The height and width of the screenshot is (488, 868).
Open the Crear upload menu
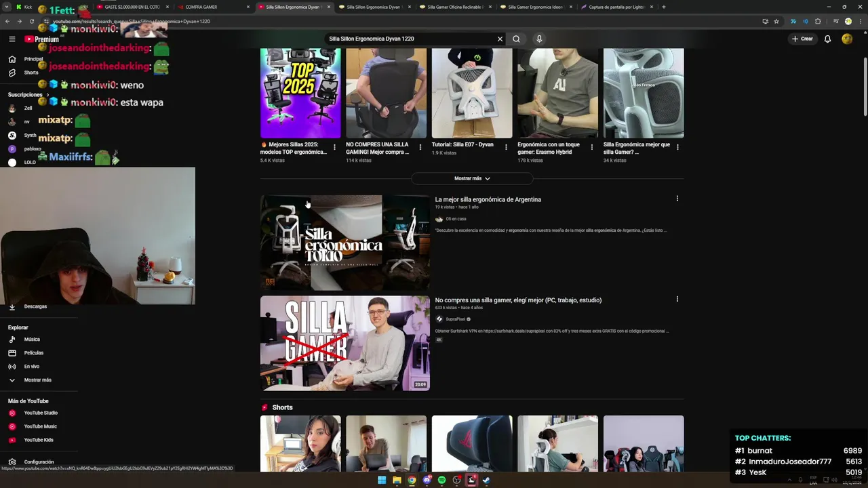click(x=802, y=39)
